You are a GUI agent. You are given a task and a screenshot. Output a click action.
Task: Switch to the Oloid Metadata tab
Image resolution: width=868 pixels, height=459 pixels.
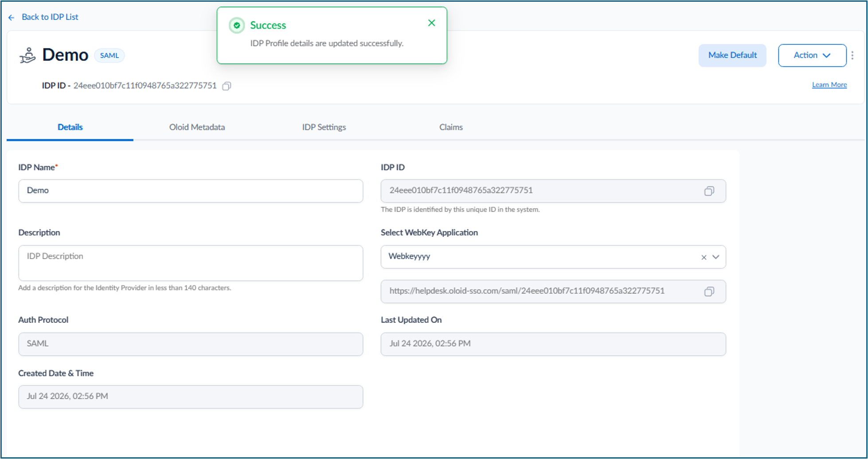tap(197, 127)
